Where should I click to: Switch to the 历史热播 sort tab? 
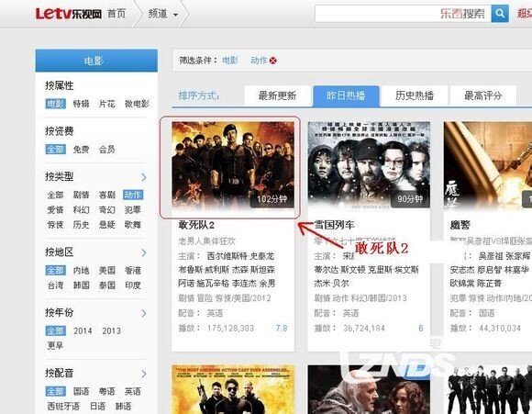pos(415,95)
